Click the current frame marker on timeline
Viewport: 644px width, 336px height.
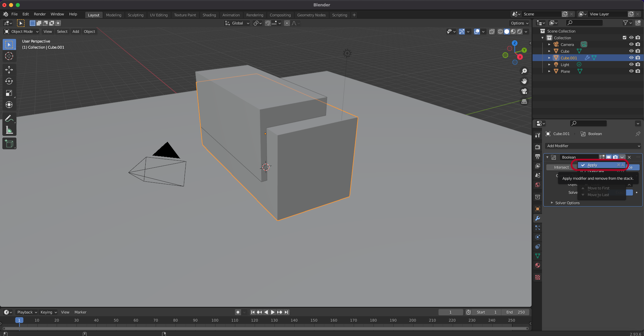(x=19, y=320)
